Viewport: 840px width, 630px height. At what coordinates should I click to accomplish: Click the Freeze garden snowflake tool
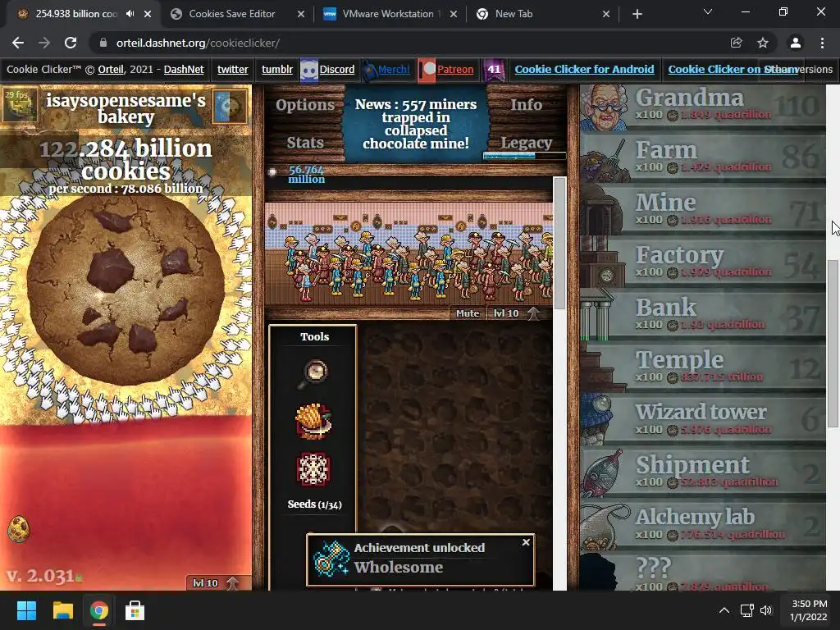[313, 470]
